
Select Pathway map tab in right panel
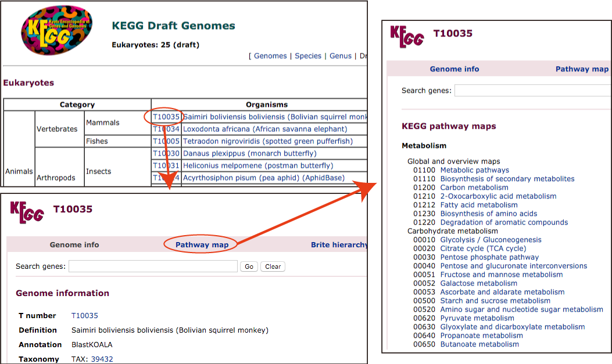[x=582, y=69]
